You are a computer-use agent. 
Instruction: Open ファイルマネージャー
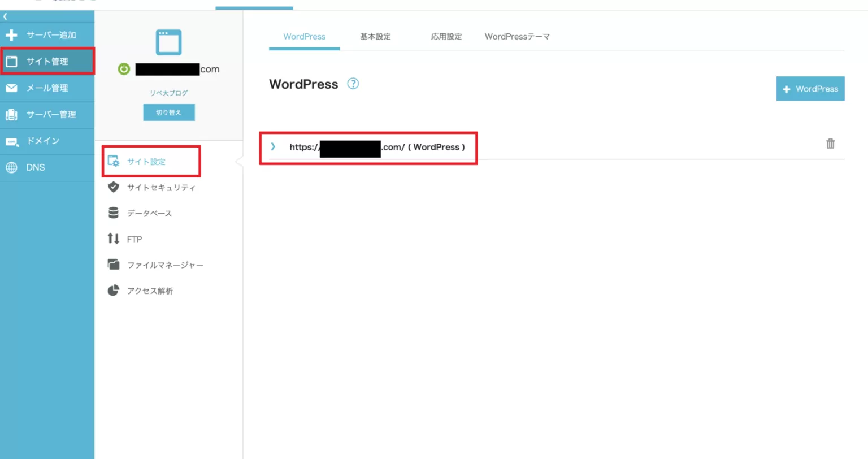(164, 265)
